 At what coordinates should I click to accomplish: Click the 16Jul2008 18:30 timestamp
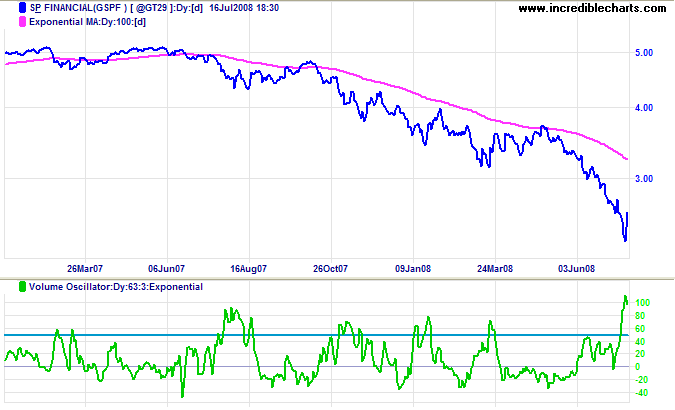click(x=244, y=8)
